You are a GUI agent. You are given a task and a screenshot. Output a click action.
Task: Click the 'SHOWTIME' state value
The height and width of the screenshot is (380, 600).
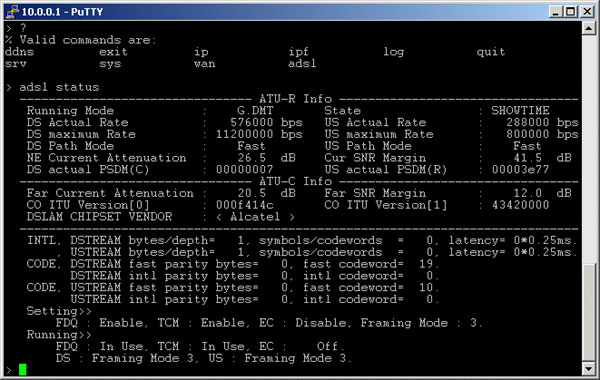520,111
